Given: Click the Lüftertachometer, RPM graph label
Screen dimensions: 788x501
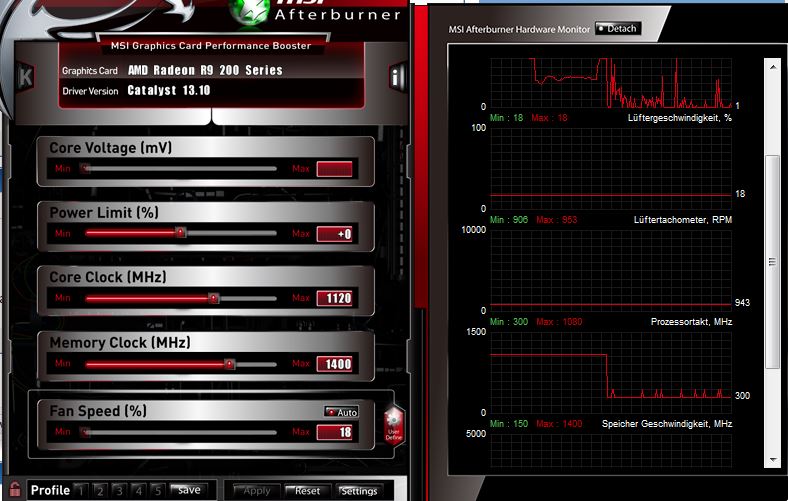Looking at the screenshot, I should click(x=682, y=220).
